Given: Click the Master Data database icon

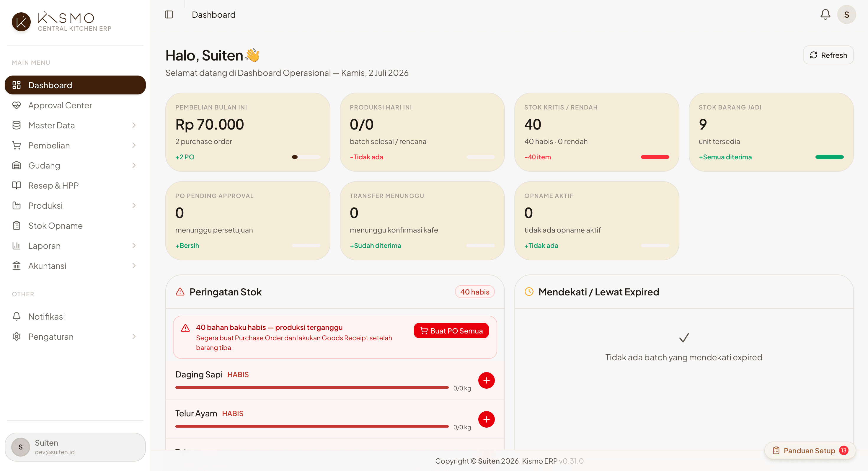Looking at the screenshot, I should [17, 125].
